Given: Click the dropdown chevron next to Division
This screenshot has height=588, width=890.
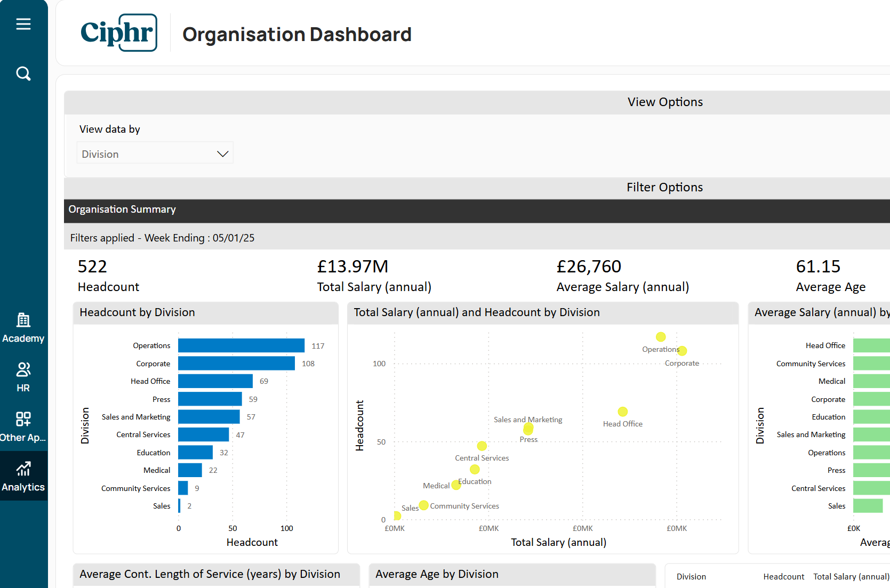Looking at the screenshot, I should pos(223,154).
